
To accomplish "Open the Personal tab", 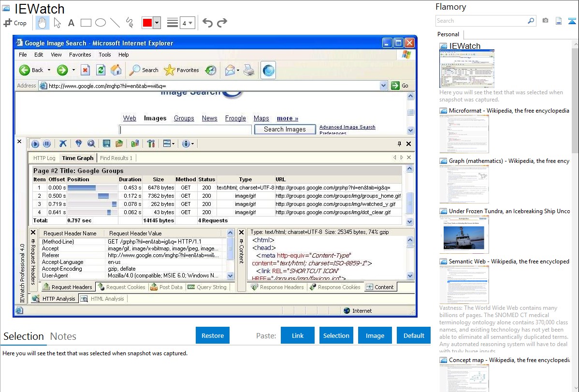I will coord(449,34).
